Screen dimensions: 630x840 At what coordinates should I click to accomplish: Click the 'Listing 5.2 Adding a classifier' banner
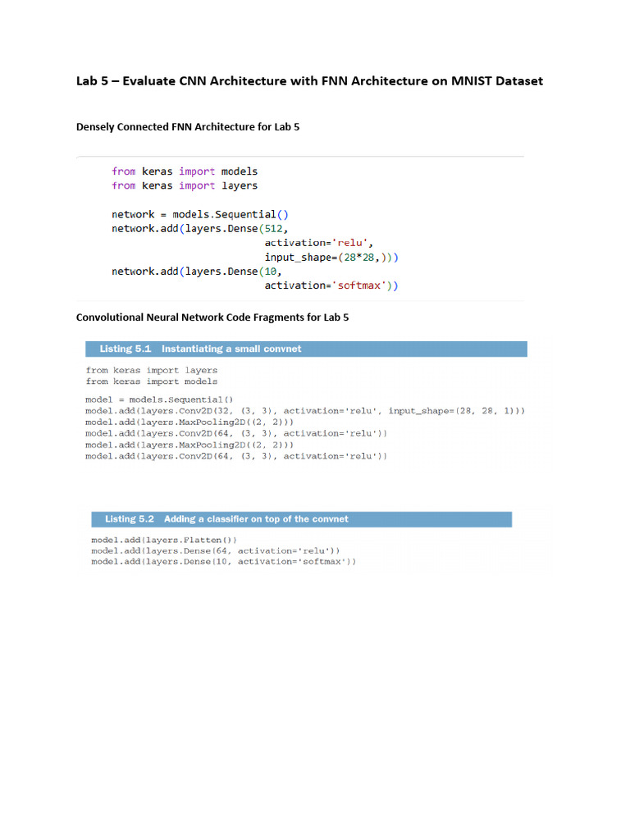(302, 519)
